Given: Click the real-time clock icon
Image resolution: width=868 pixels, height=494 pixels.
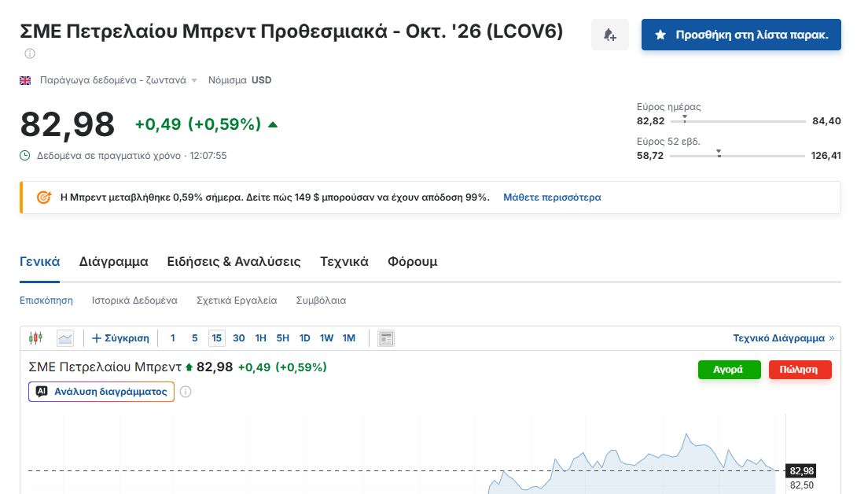Looking at the screenshot, I should point(25,156).
